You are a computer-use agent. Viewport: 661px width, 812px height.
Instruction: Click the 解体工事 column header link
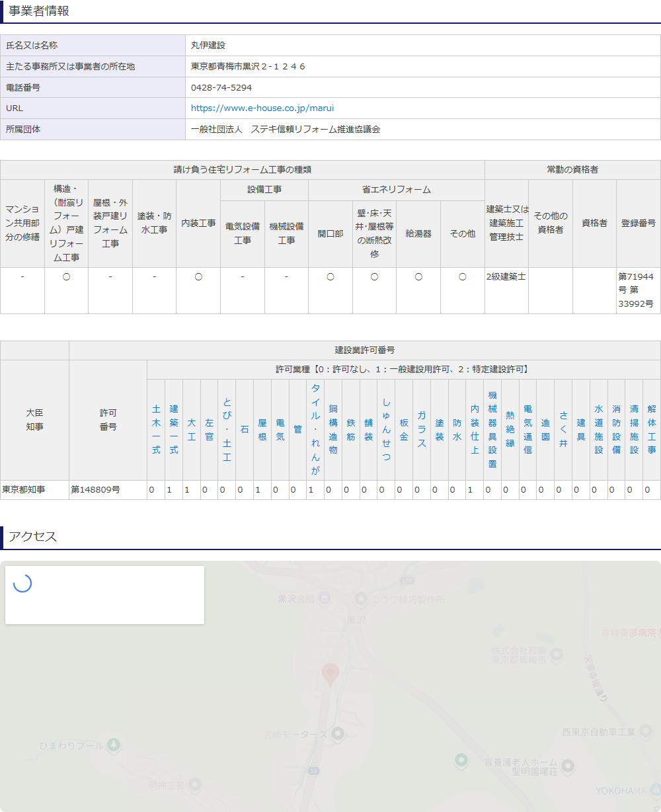click(x=652, y=429)
